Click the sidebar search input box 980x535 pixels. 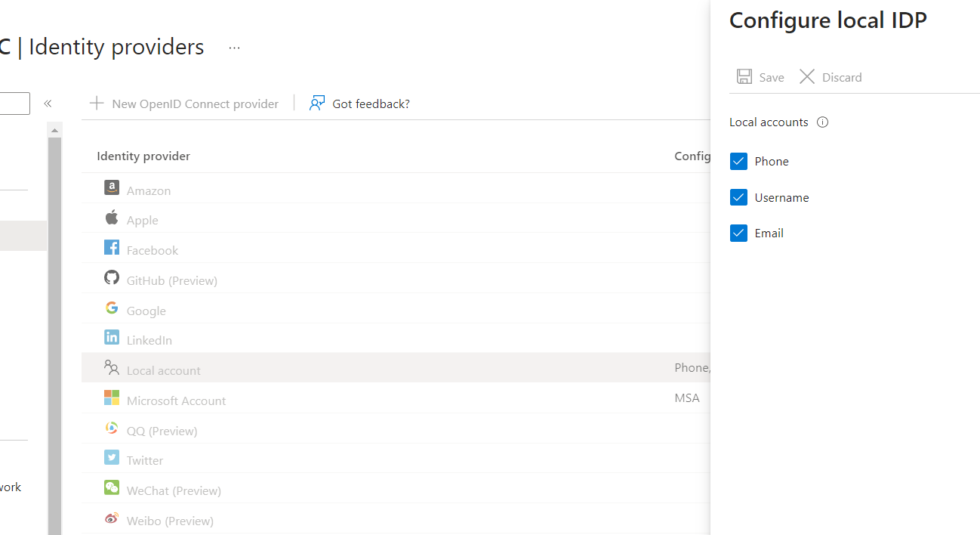15,104
